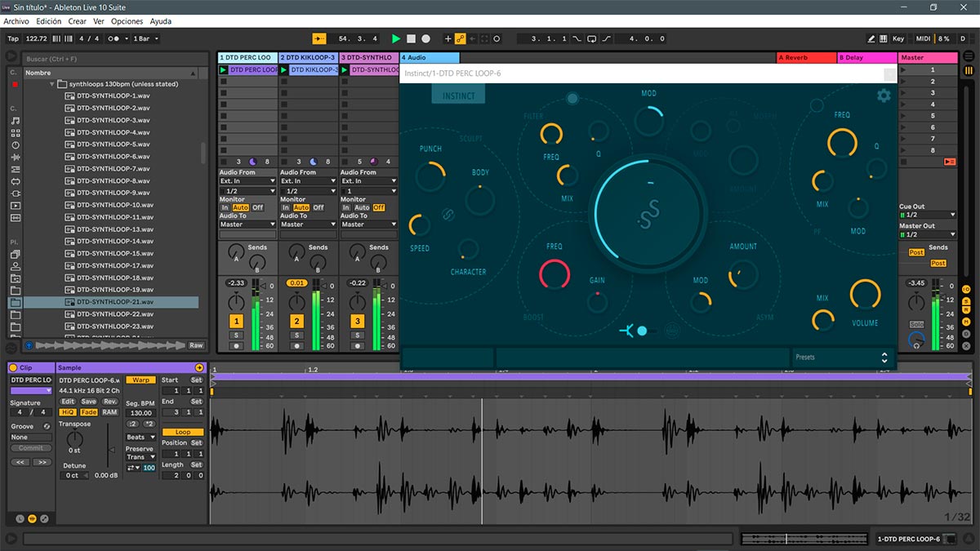Click the Instinct VOLUME knob

866,295
